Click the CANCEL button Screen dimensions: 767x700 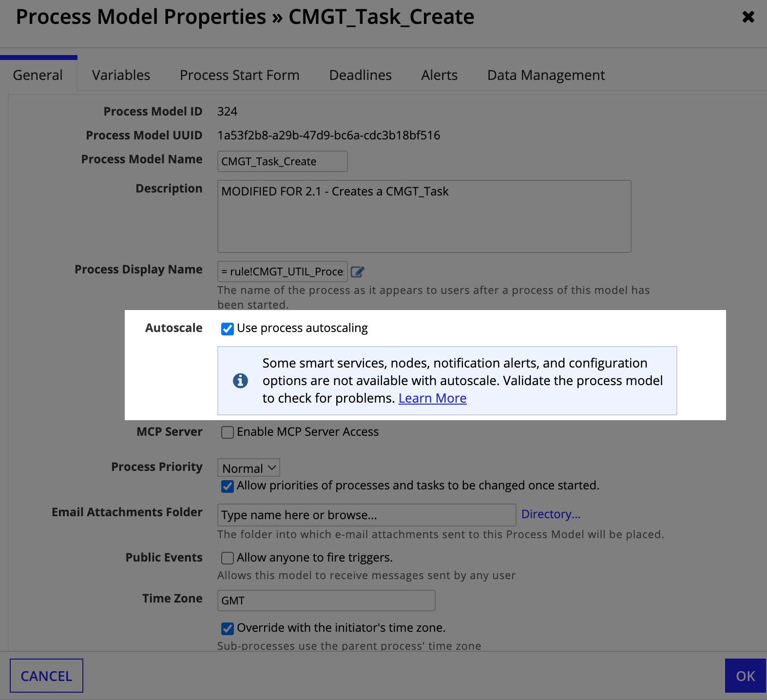(x=46, y=676)
